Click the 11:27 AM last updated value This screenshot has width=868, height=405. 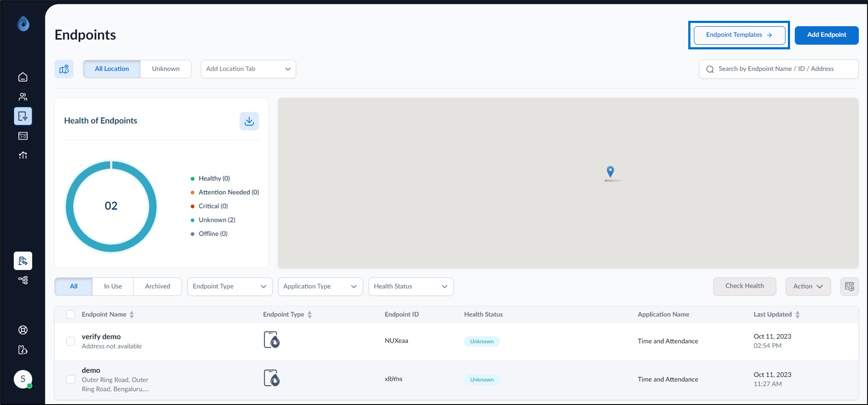(x=768, y=384)
